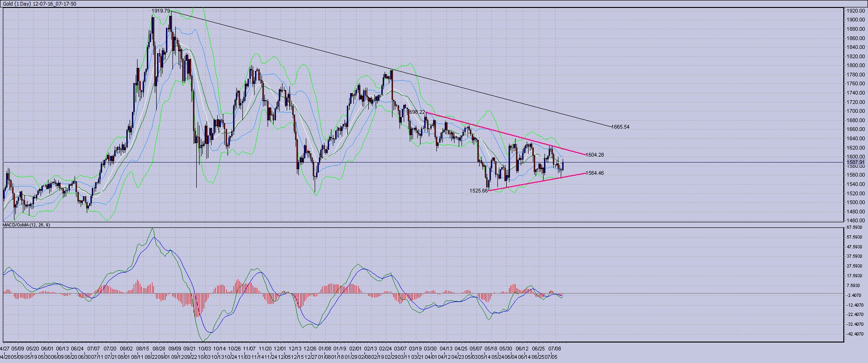Click the current price 1587.91 marker
The image size is (868, 363).
(855, 162)
